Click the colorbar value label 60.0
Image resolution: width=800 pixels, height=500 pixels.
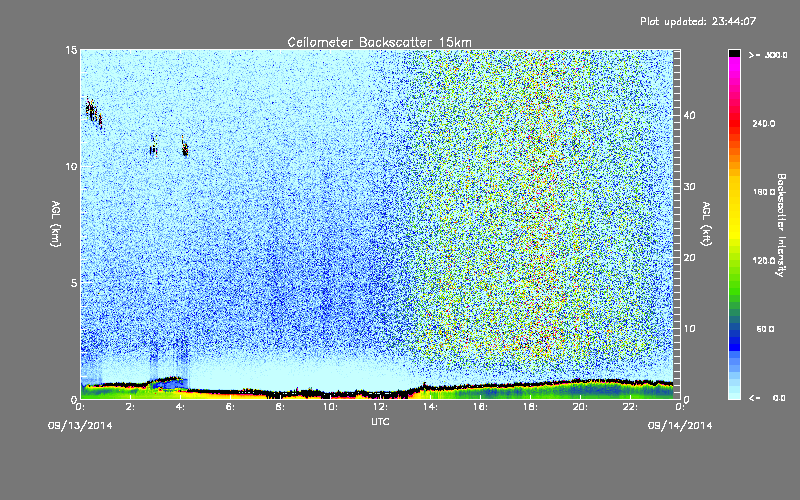765,329
